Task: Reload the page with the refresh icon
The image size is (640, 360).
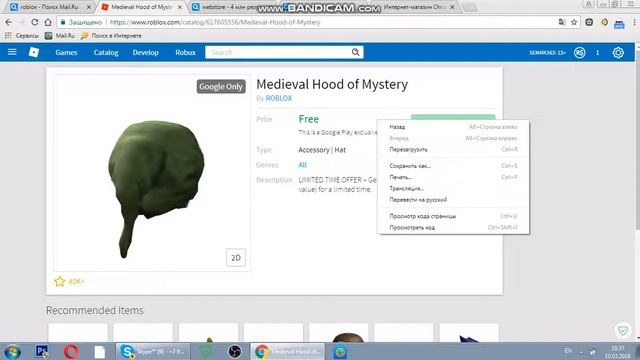Action: [35, 22]
